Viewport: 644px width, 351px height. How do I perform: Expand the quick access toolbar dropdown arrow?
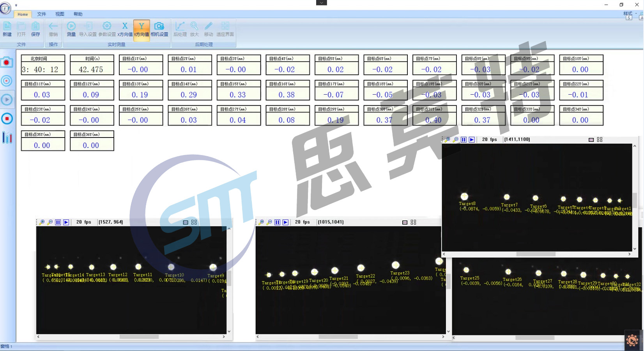(x=16, y=5)
